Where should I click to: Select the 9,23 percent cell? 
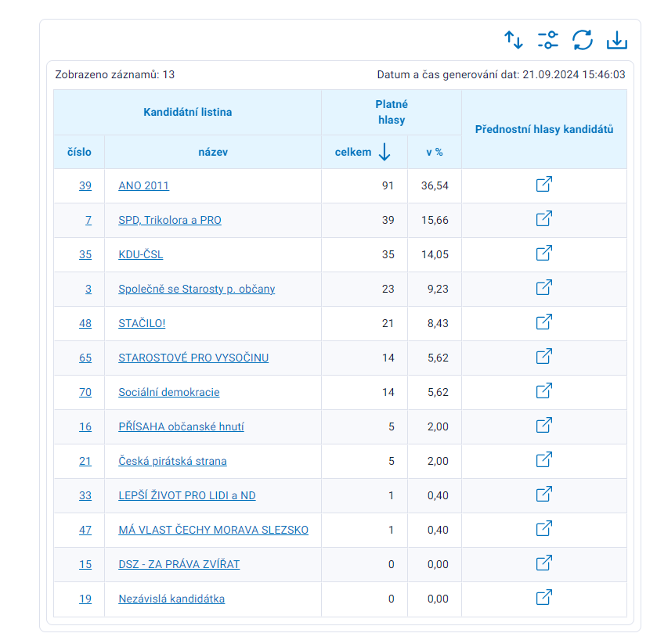point(435,289)
